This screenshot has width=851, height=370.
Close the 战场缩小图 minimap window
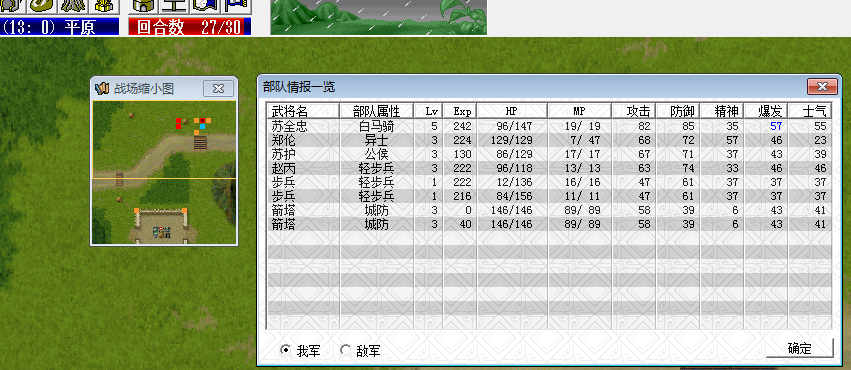tap(218, 88)
